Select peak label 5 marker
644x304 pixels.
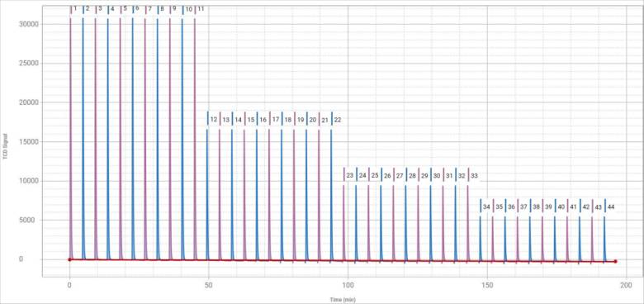[125, 8]
